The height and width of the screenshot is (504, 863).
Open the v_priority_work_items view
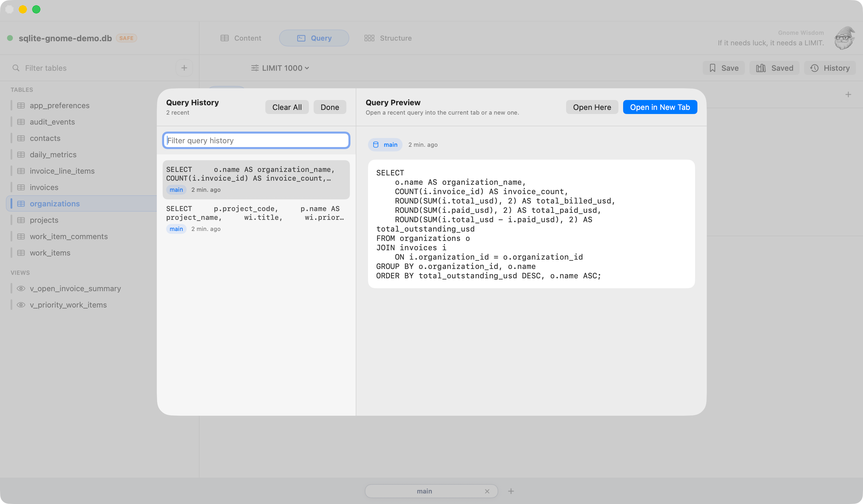[x=68, y=305]
